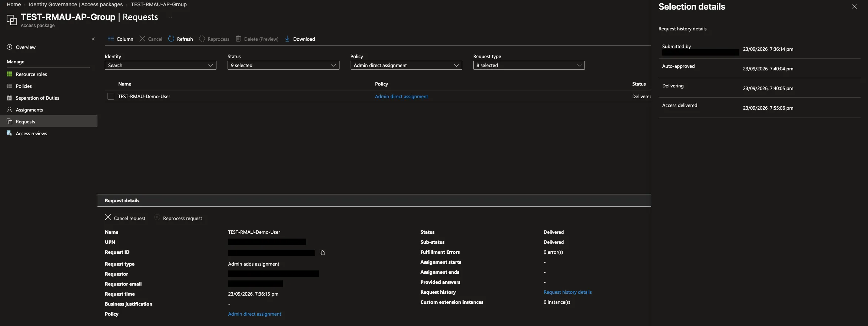Sort by the Name column header
This screenshot has width=868, height=326.
[x=125, y=84]
